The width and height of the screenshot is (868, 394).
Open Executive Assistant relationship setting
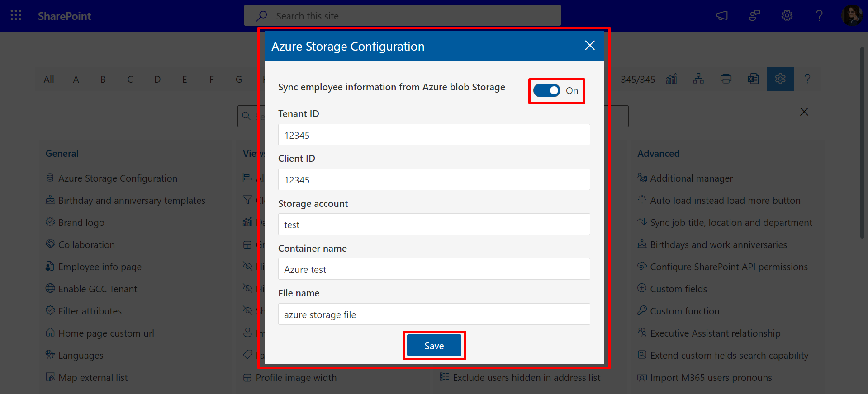click(x=715, y=333)
